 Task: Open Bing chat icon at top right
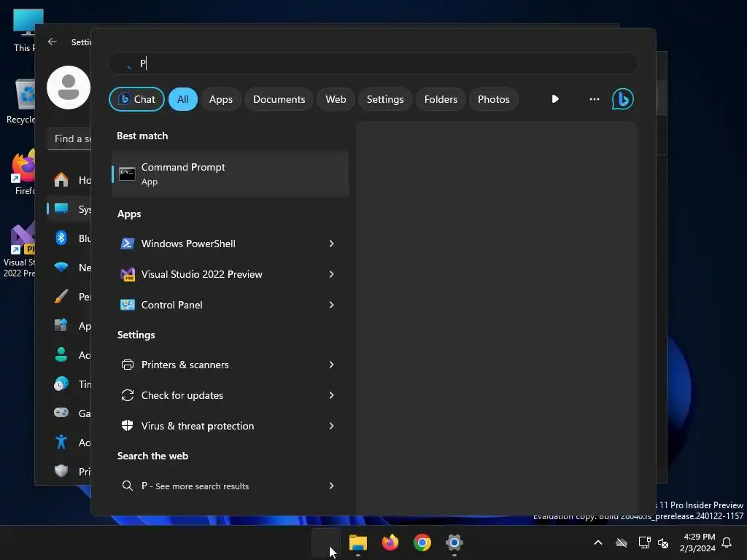623,99
